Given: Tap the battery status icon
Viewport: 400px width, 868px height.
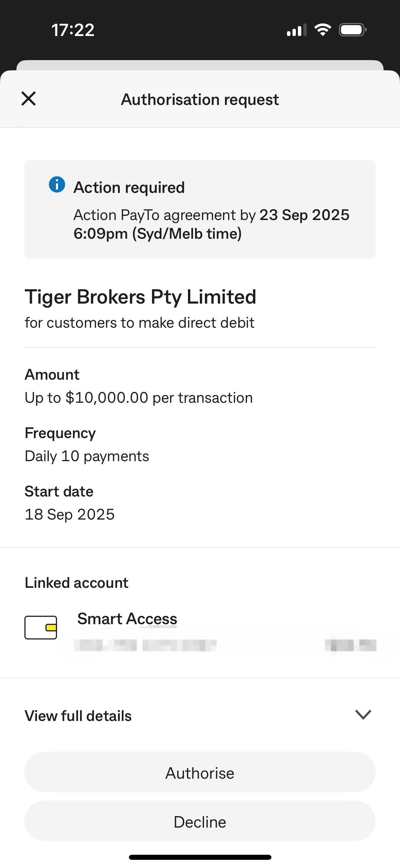Looking at the screenshot, I should (x=353, y=30).
